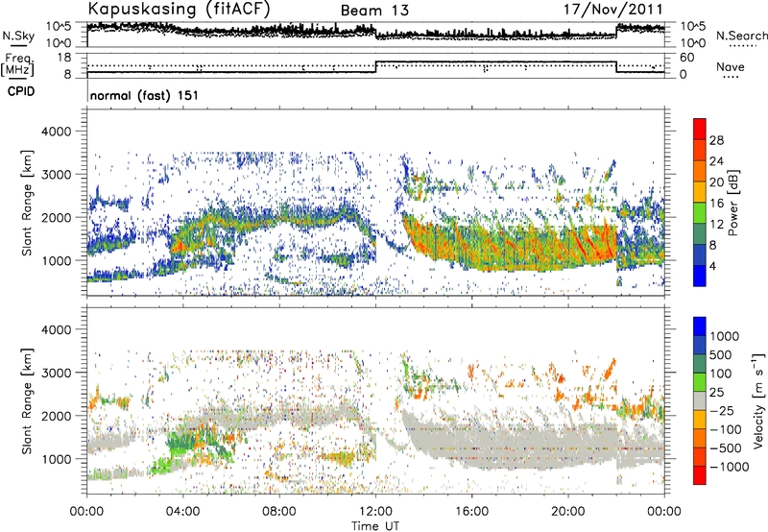Click the "4000" range tick of the Power panel
Image resolution: width=768 pixels, height=532 pixels.
pyautogui.click(x=57, y=132)
